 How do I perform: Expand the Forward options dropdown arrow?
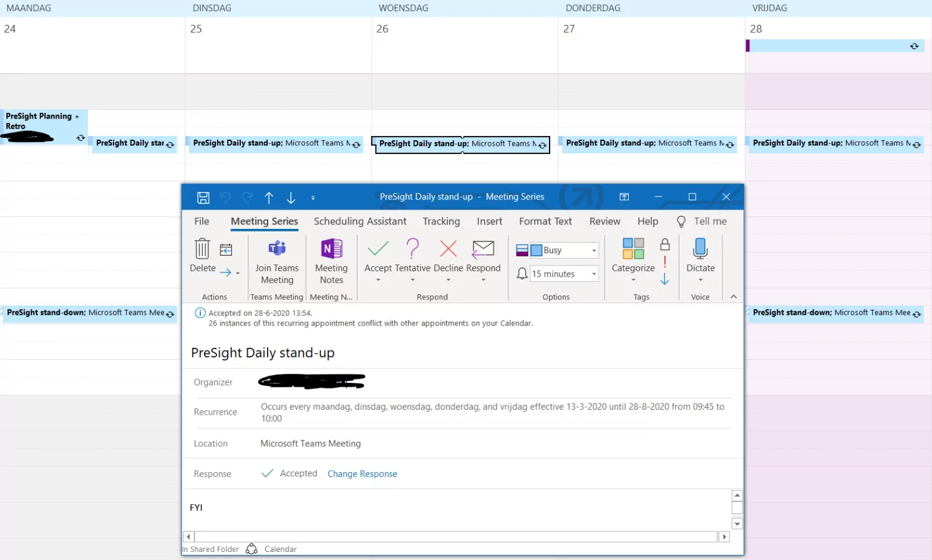pyautogui.click(x=238, y=273)
